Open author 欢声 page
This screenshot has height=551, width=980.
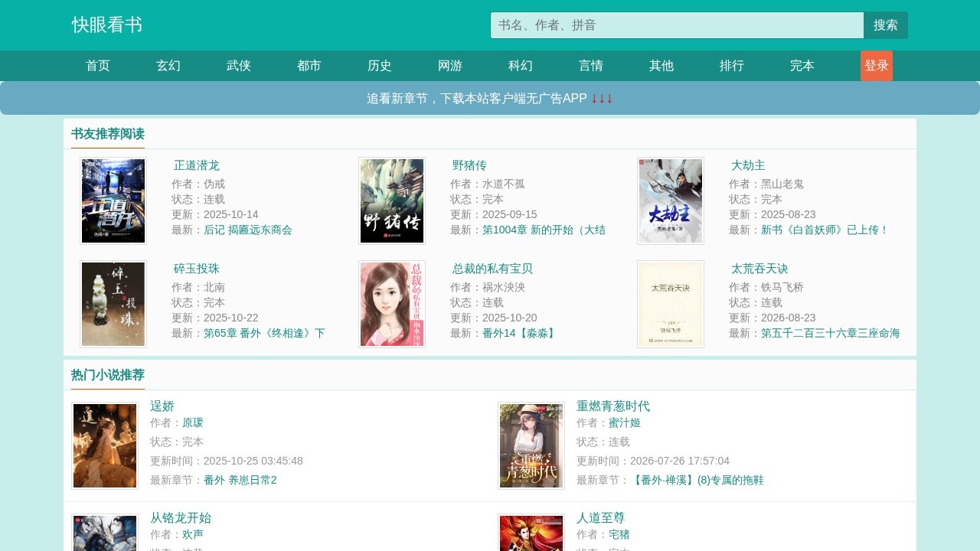click(193, 534)
